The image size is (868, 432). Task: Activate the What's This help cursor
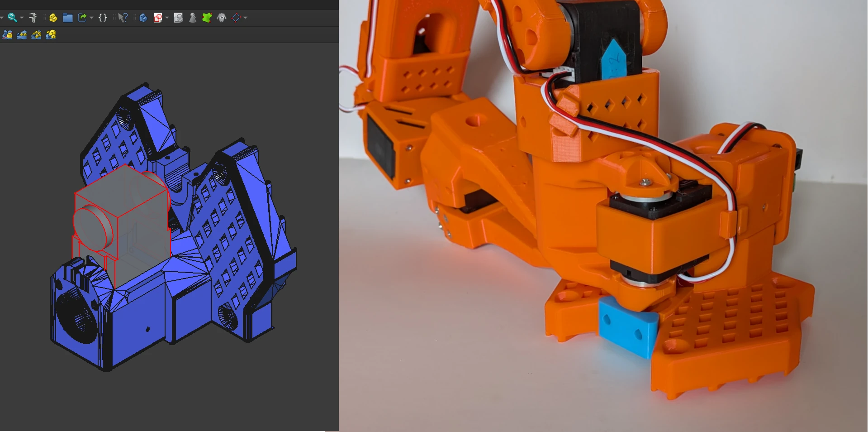pos(123,18)
